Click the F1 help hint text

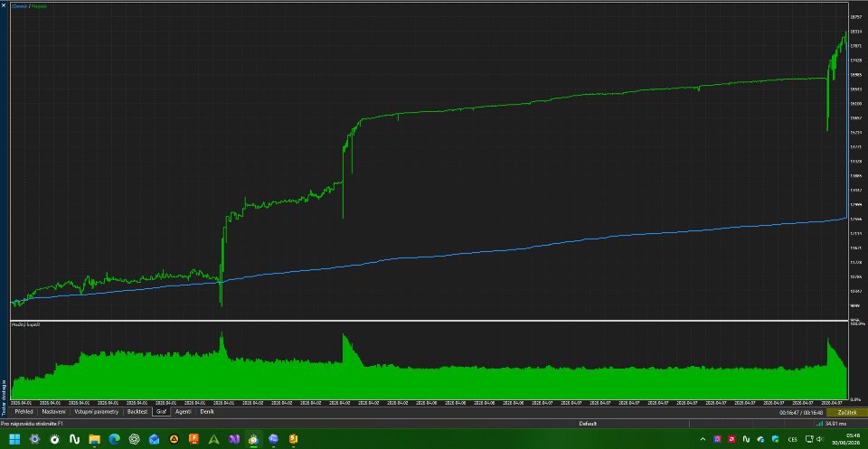(33, 424)
